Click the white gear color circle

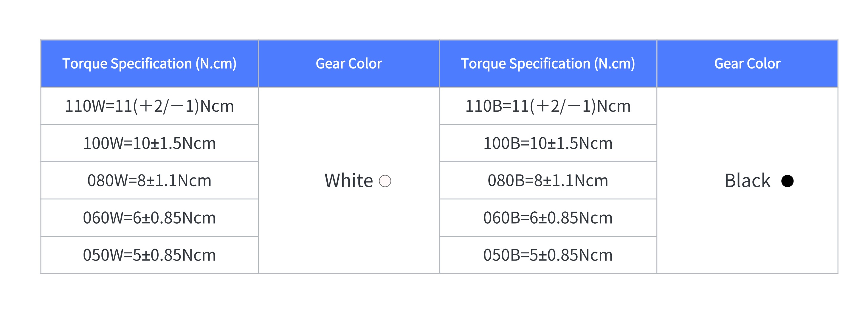[x=385, y=181]
